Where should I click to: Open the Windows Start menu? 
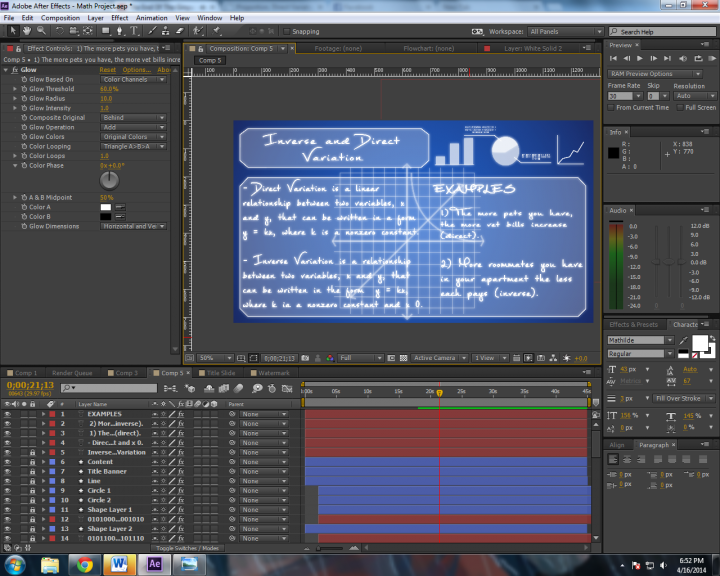click(x=14, y=565)
